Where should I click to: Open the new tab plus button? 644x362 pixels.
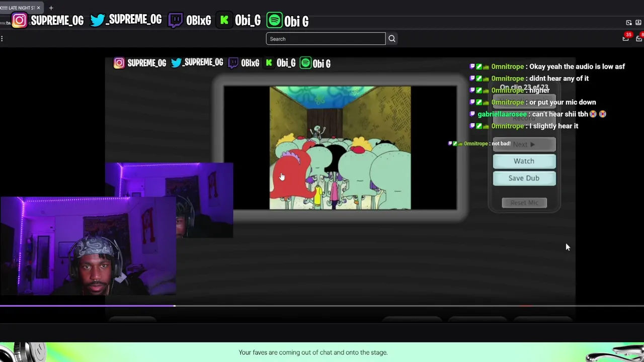point(51,8)
